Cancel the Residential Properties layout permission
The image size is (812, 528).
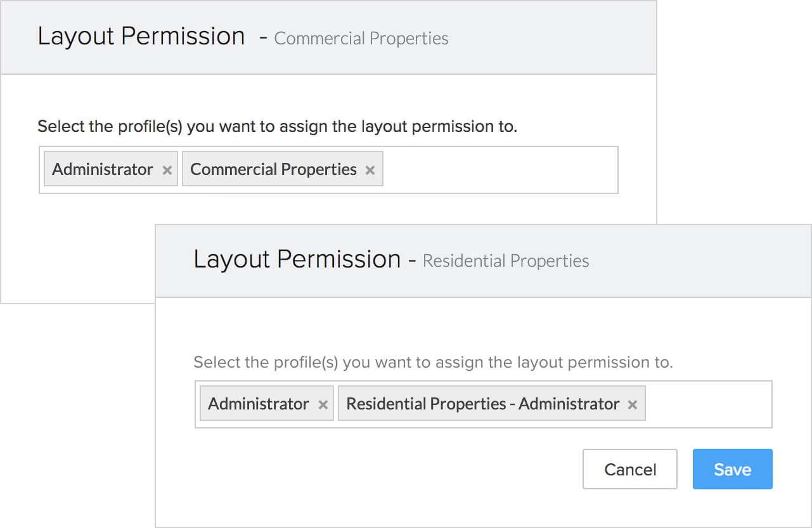pos(629,469)
